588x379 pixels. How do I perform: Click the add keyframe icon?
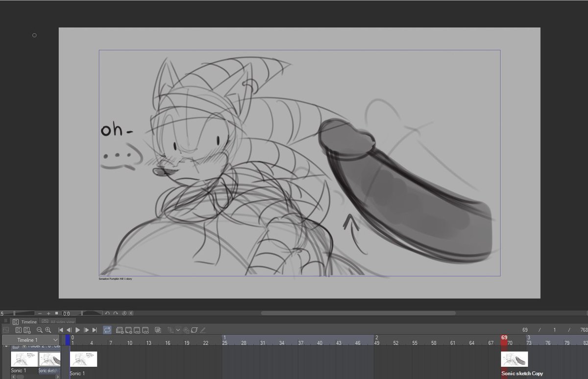point(186,330)
